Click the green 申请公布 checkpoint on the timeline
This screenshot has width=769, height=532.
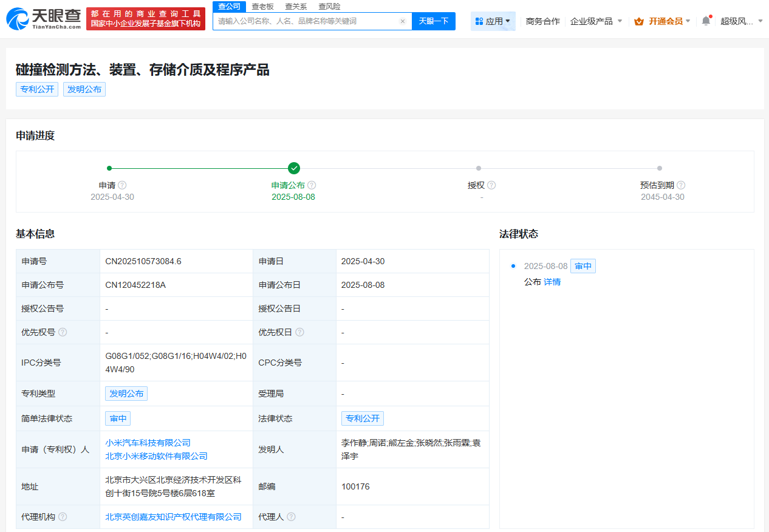pos(293,168)
